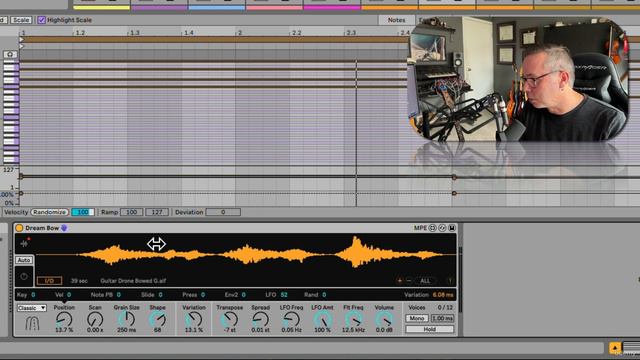Click the Guitar Drone Bowed G.aif filename
The width and height of the screenshot is (640, 360).
click(133, 281)
